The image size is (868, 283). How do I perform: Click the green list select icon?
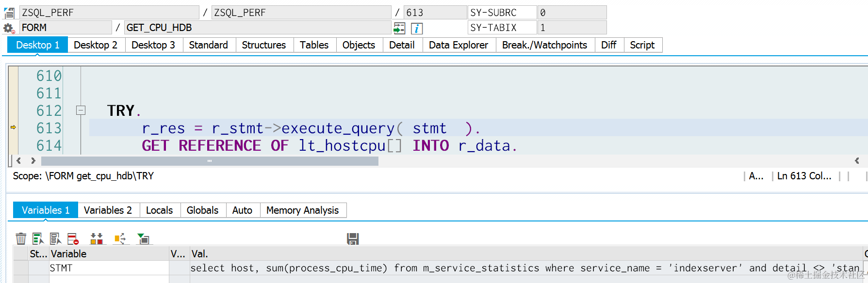[38, 238]
